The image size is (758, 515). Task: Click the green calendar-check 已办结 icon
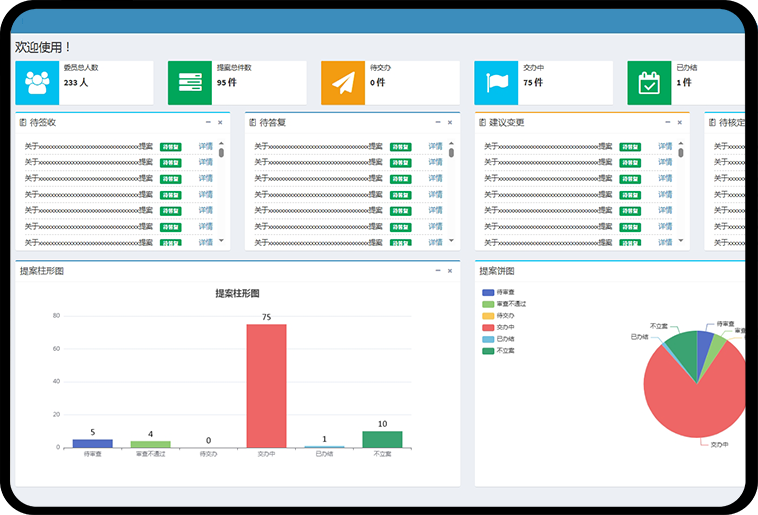[x=649, y=83]
